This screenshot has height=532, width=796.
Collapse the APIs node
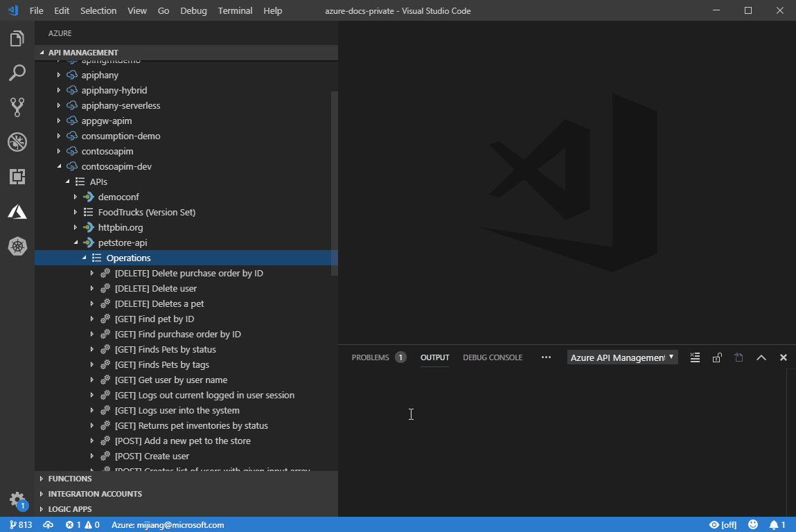(x=67, y=181)
